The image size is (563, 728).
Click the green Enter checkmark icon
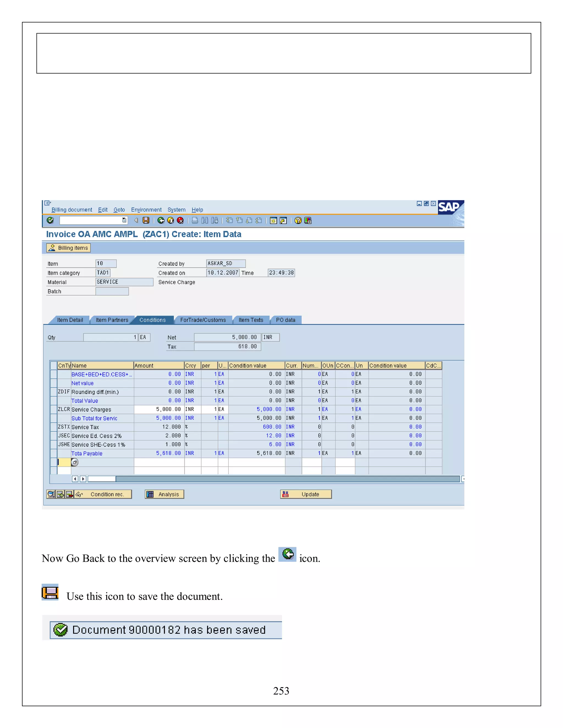coord(50,220)
